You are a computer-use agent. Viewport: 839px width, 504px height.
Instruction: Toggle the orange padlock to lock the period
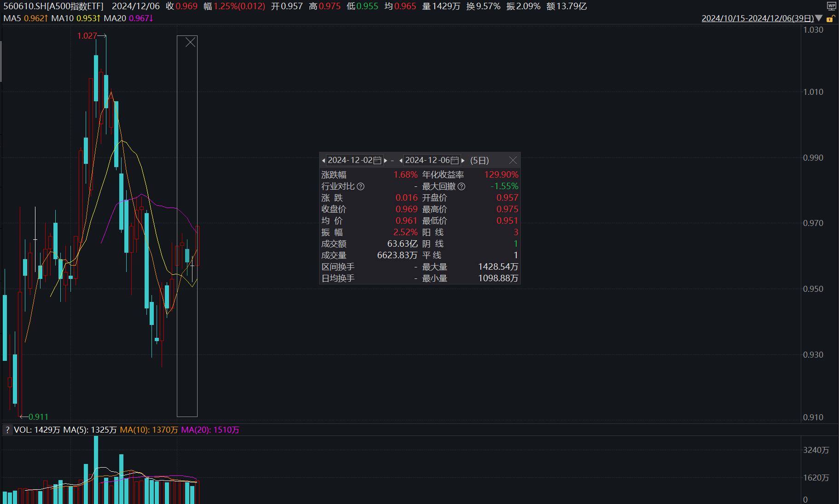(830, 19)
